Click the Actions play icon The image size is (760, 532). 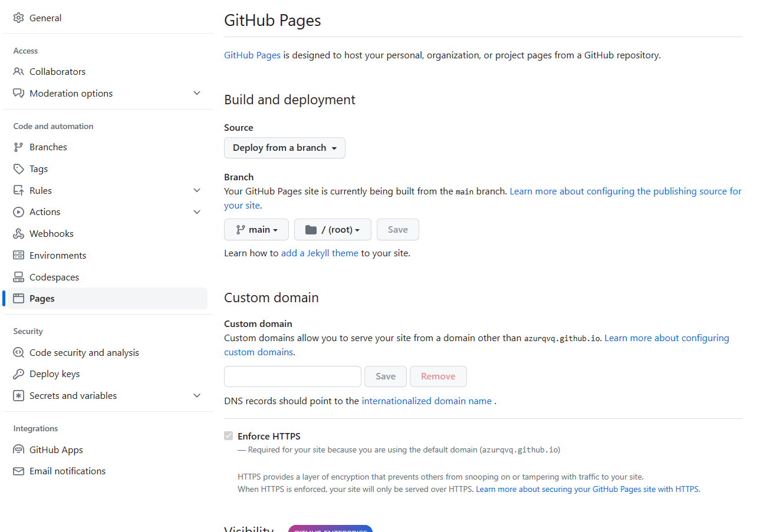click(18, 212)
